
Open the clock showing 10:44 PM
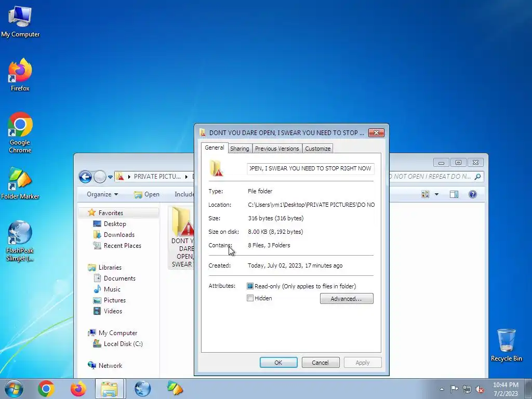506,389
